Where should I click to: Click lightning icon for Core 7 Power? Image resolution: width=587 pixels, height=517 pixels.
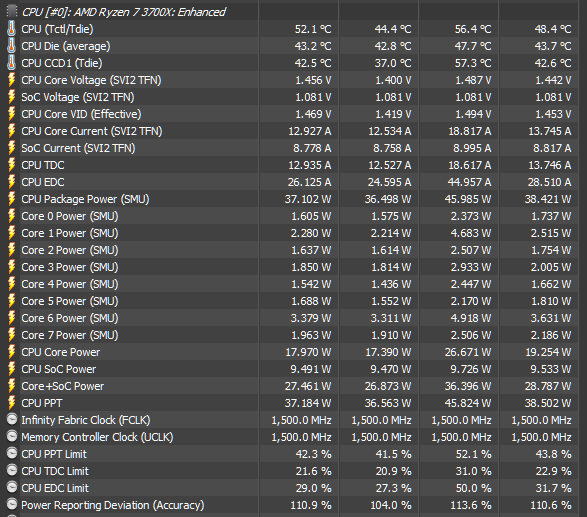(x=12, y=335)
